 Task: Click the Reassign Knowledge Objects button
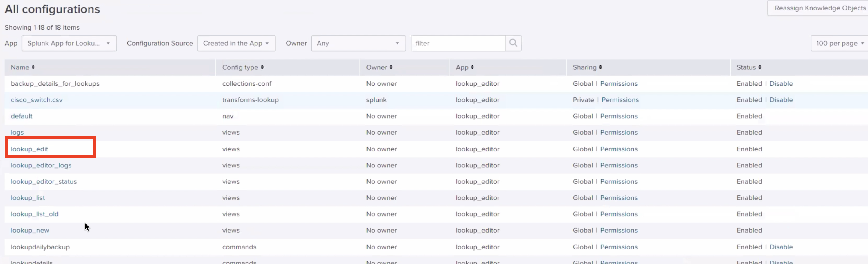[x=818, y=8]
